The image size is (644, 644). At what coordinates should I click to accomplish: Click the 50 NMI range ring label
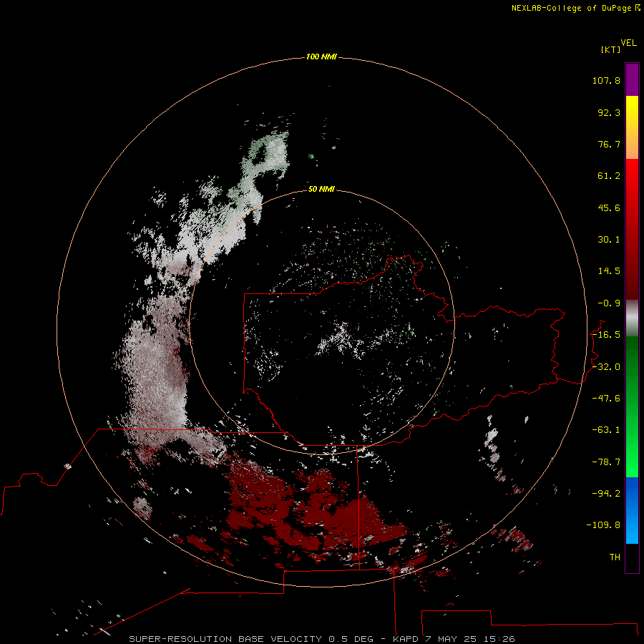pyautogui.click(x=321, y=189)
